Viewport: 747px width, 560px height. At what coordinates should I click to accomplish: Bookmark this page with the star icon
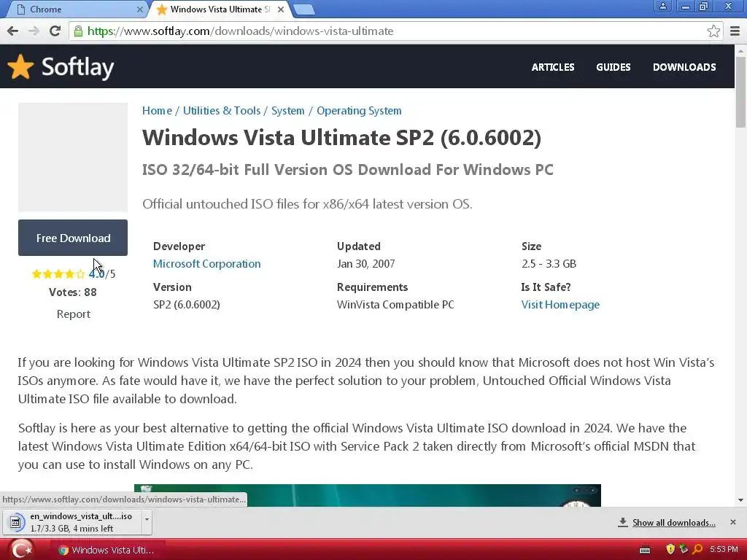[713, 31]
